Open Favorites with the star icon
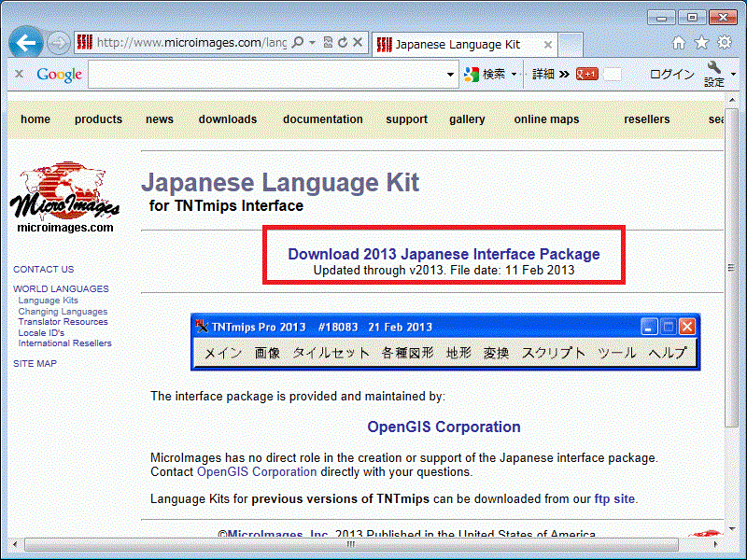 click(x=701, y=43)
